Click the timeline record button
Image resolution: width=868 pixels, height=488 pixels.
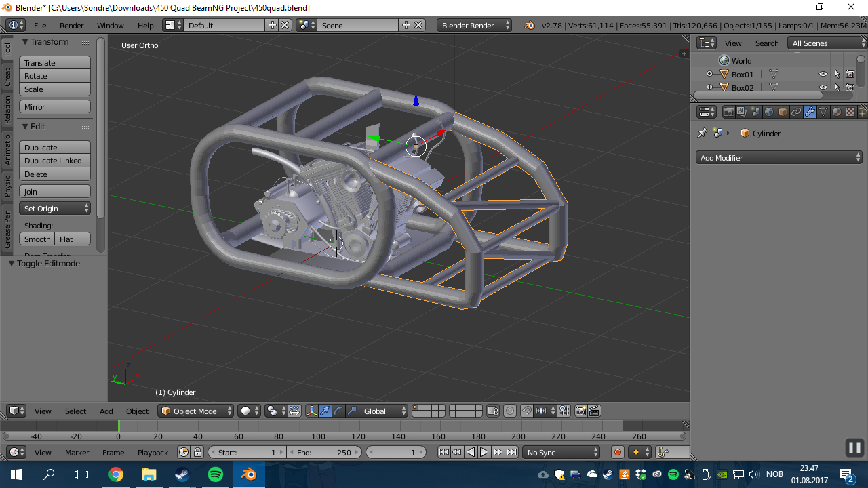[x=617, y=452]
